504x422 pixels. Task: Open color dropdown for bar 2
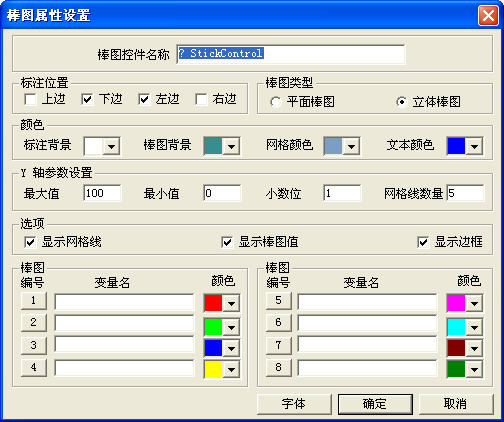(x=231, y=327)
